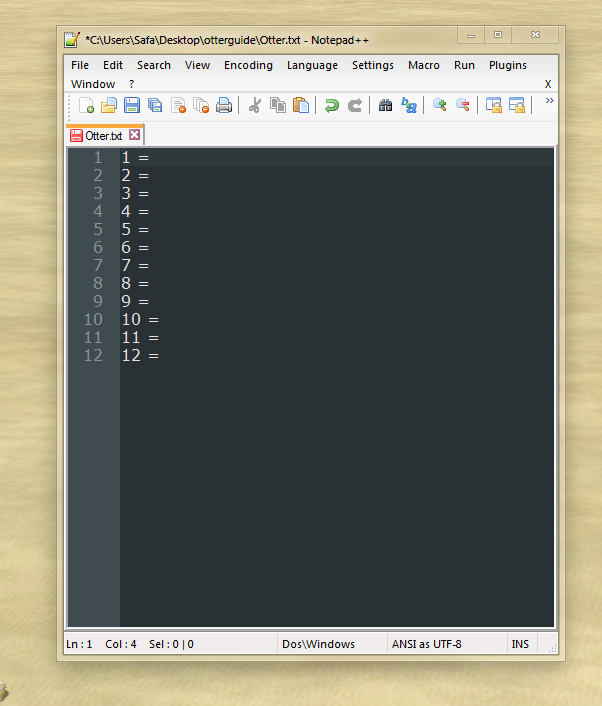Place cursor on text line '12 ='
This screenshot has height=706, width=602.
point(140,355)
